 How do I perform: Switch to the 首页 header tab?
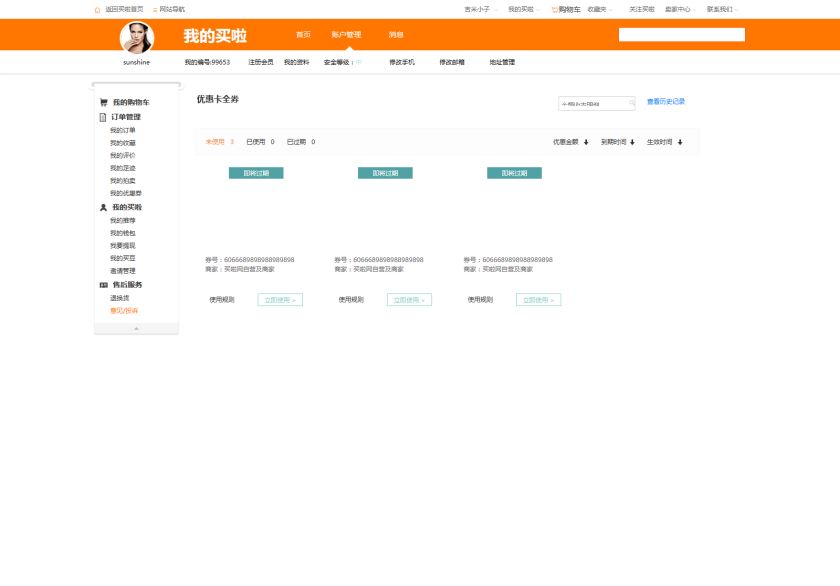click(303, 35)
